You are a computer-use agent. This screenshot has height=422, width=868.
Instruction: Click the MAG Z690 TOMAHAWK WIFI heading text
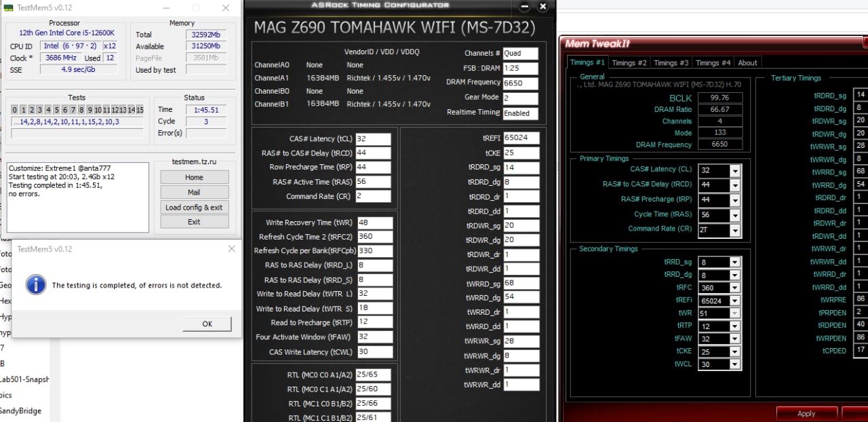coord(394,28)
